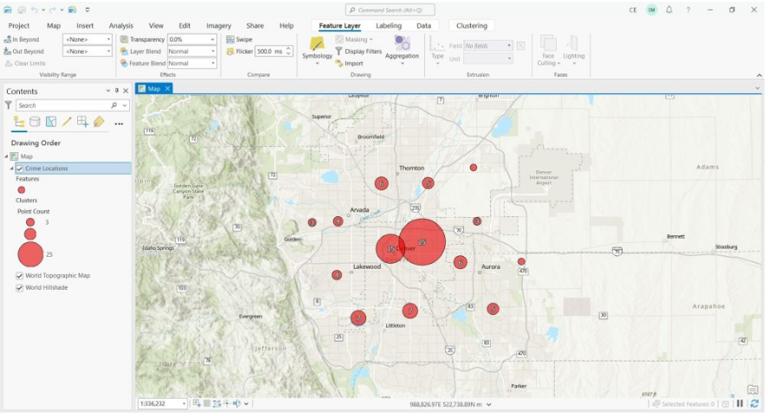The height and width of the screenshot is (416, 768).
Task: Click the Import drawing icon
Action: tap(338, 63)
